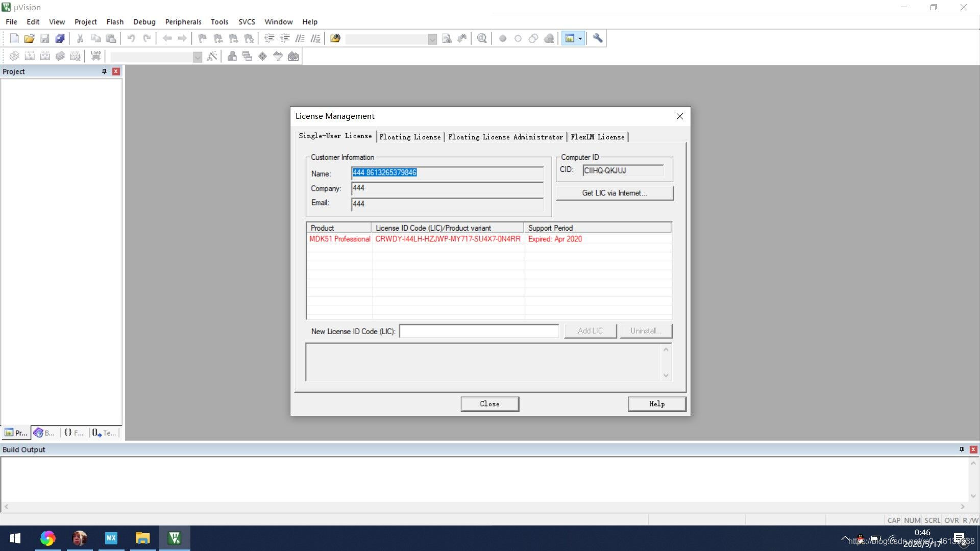980x551 pixels.
Task: Click the New License ID Code field
Action: [x=479, y=331]
